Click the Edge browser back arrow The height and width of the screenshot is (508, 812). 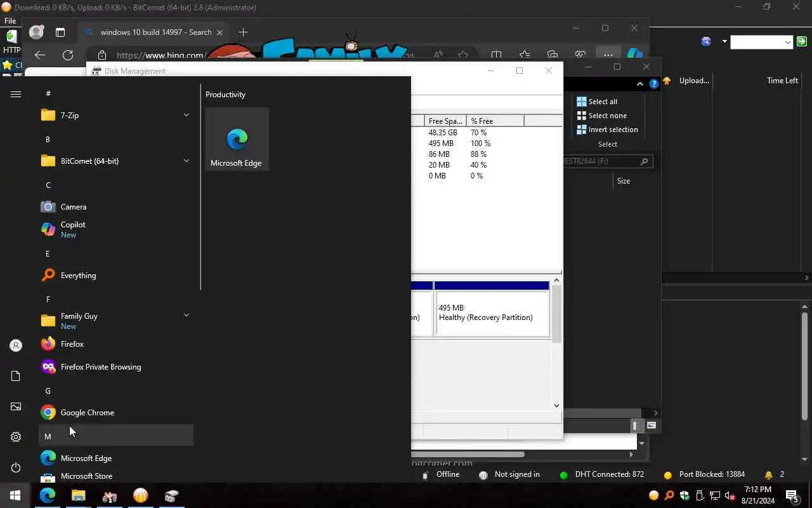[x=40, y=55]
